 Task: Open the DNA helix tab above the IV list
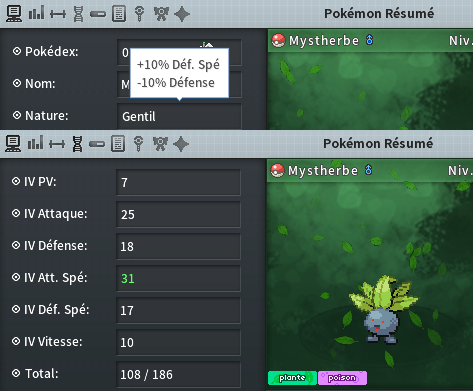coord(78,144)
